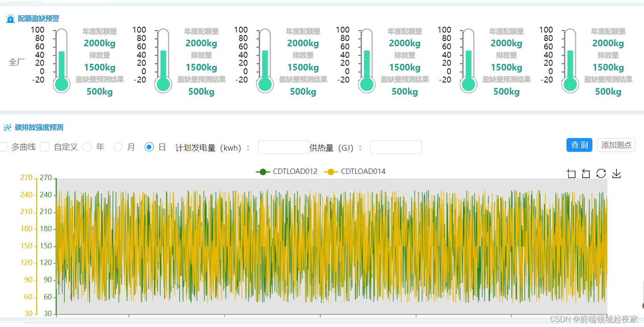The height and width of the screenshot is (327, 644).
Task: Select the 月 radio button
Action: coord(118,147)
